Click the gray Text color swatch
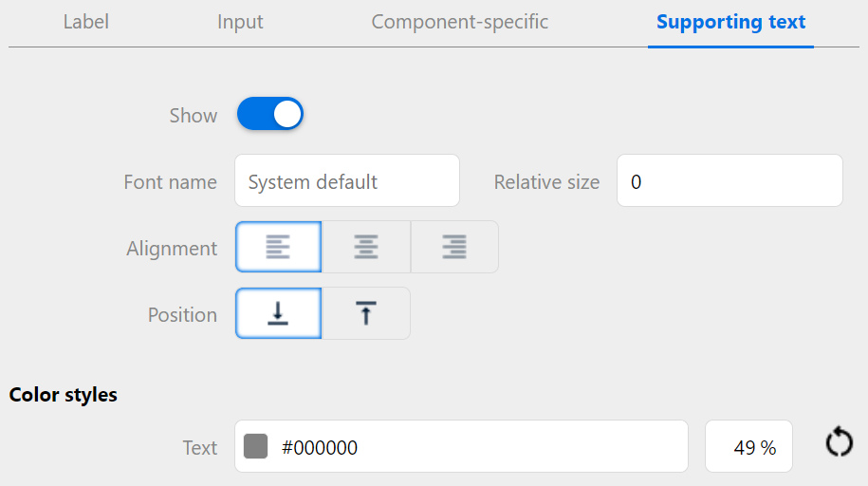The width and height of the screenshot is (868, 486). 256,447
